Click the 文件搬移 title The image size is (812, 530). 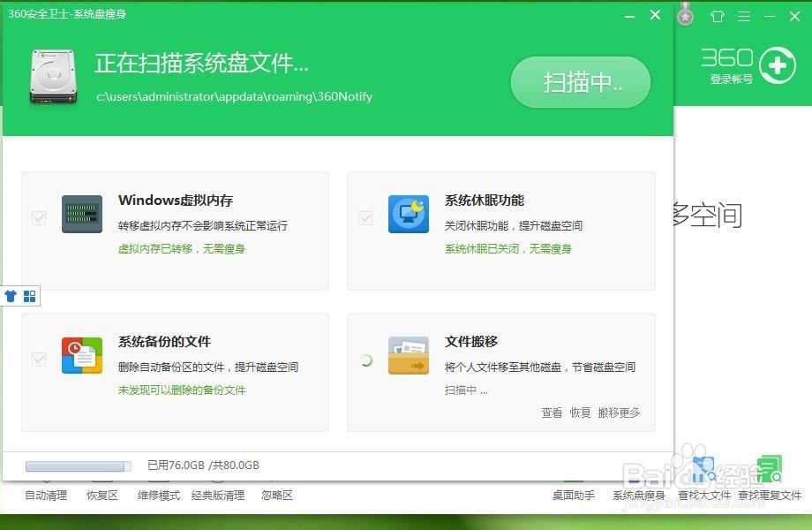tap(470, 342)
